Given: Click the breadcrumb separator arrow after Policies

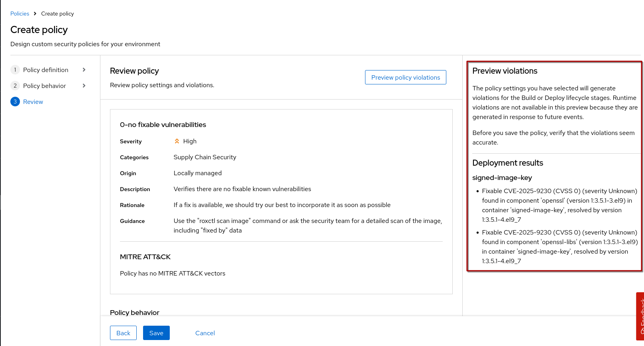Looking at the screenshot, I should pyautogui.click(x=35, y=14).
